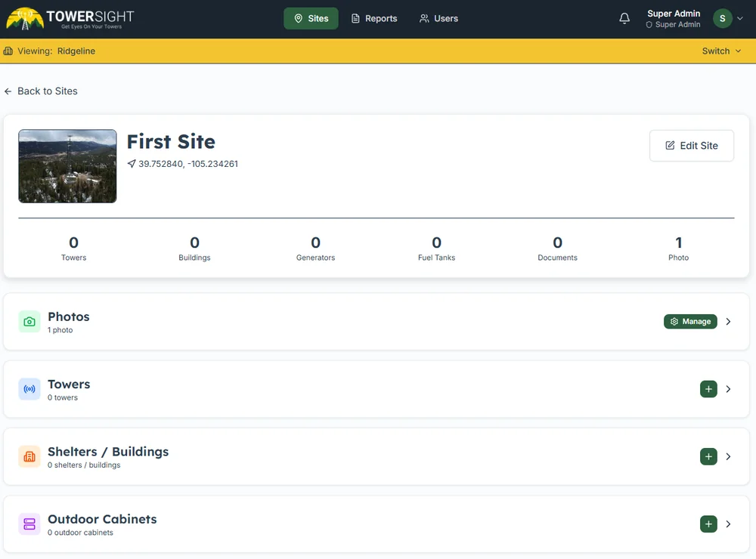Click the Outdoor Cabinets heading
Image resolution: width=756 pixels, height=559 pixels.
pos(102,519)
